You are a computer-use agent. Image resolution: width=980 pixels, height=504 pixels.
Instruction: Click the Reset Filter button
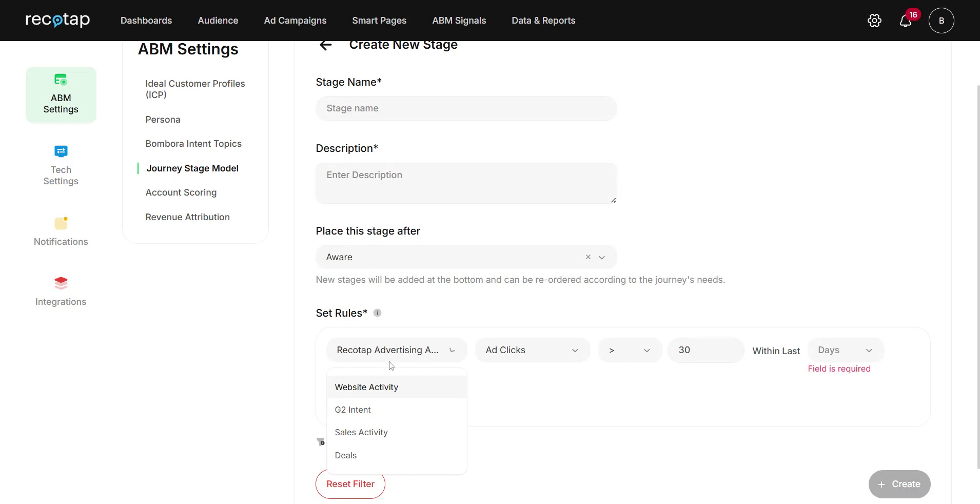(x=350, y=484)
